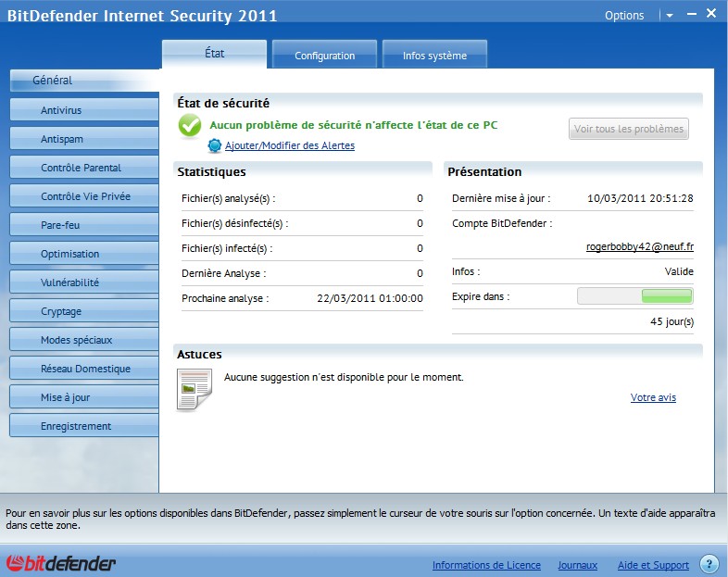728x577 pixels.
Task: Minimize the BitDefender window
Action: pyautogui.click(x=692, y=15)
